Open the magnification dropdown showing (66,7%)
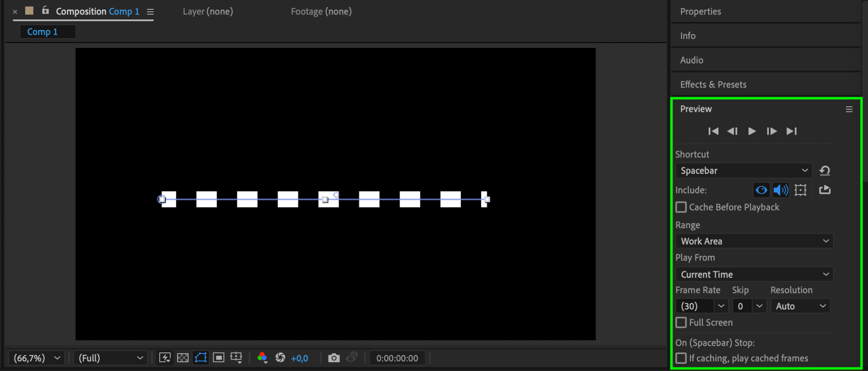This screenshot has height=371, width=868. (x=37, y=358)
